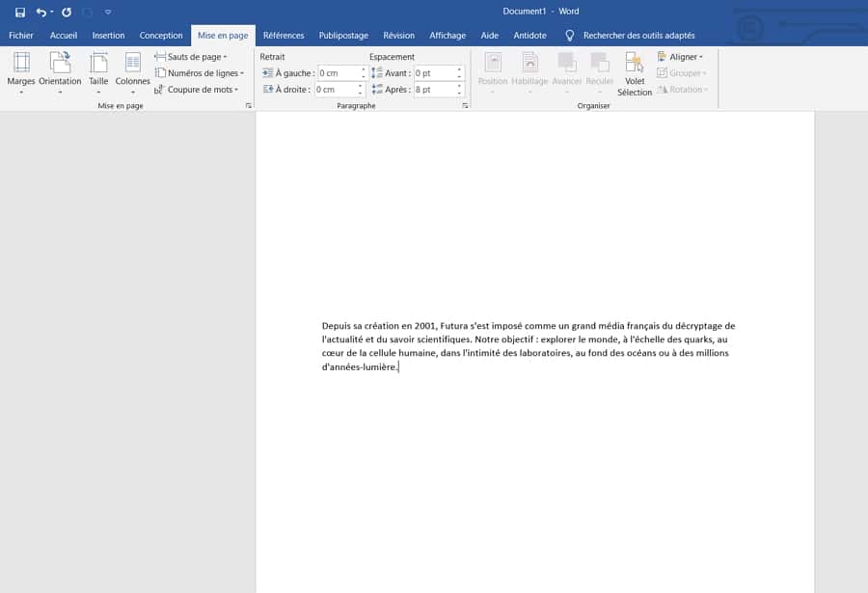Open the Marges menu

21,72
